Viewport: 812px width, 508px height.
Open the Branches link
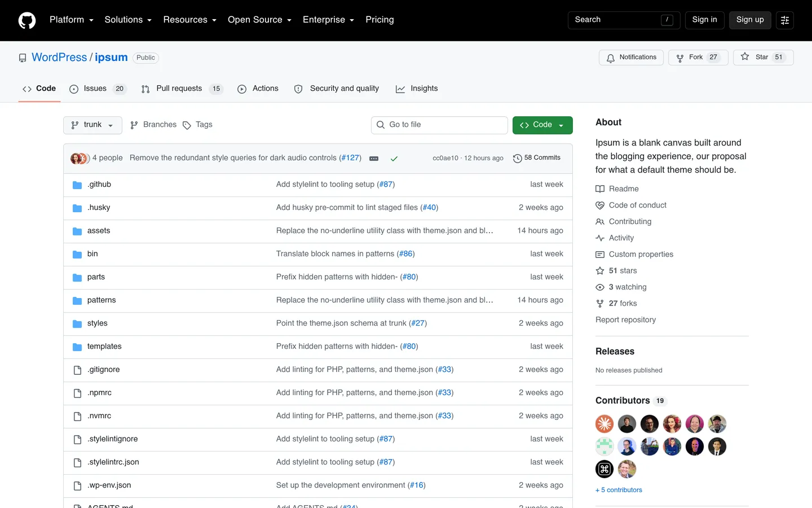(153, 125)
